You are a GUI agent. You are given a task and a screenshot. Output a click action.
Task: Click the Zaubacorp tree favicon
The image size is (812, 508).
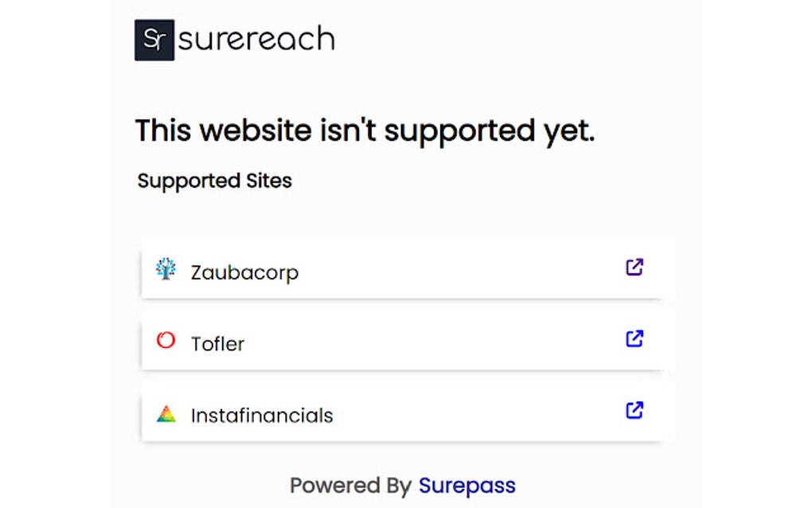coord(165,270)
